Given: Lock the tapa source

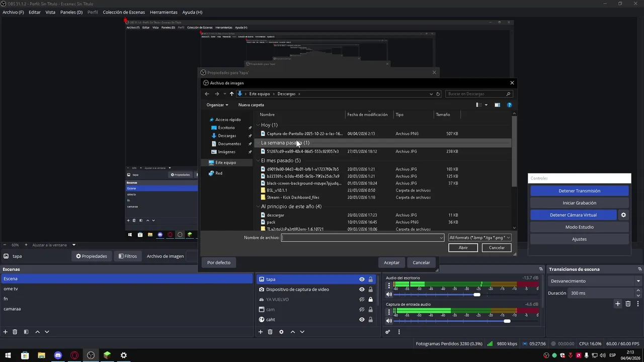Looking at the screenshot, I should click(x=371, y=280).
